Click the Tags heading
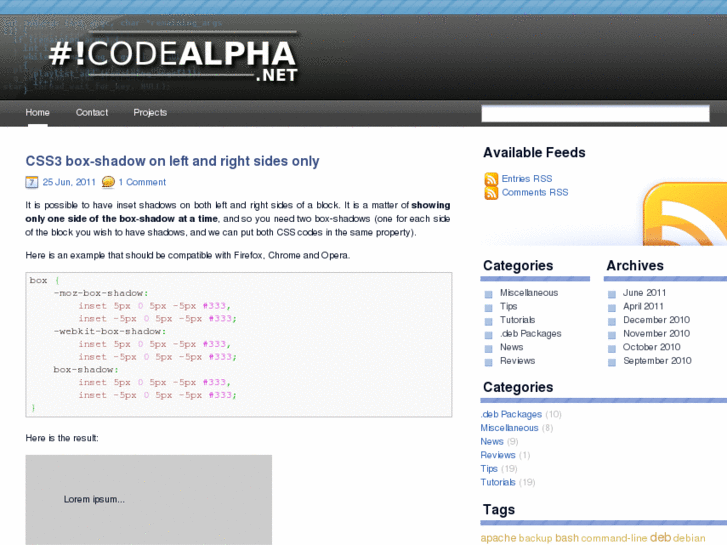Viewport: 727px width, 545px height. pyautogui.click(x=499, y=510)
